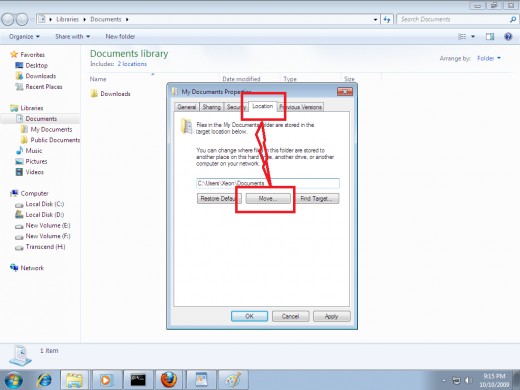Select Public Documents in sidebar
Viewport: 520px width, 390px height.
pos(55,140)
